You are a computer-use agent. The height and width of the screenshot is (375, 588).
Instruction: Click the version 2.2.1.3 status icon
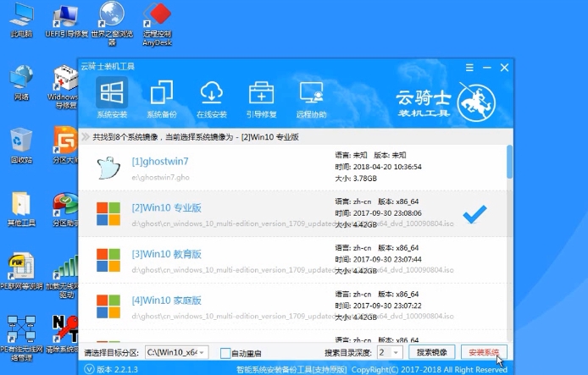coord(89,369)
